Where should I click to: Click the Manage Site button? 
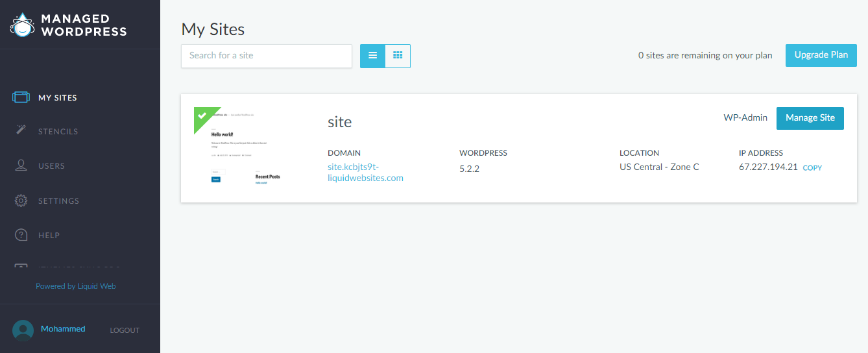810,118
